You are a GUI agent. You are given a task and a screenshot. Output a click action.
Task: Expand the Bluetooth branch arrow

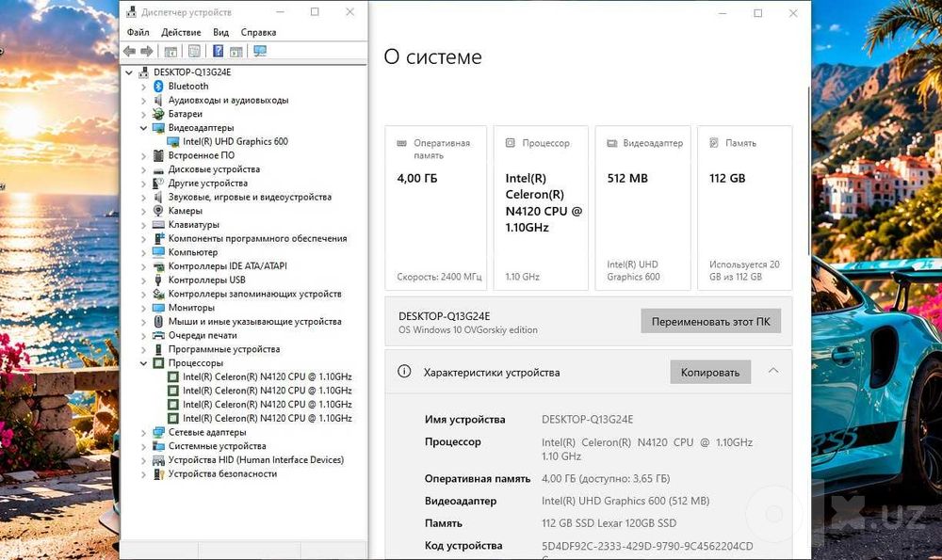(x=143, y=87)
